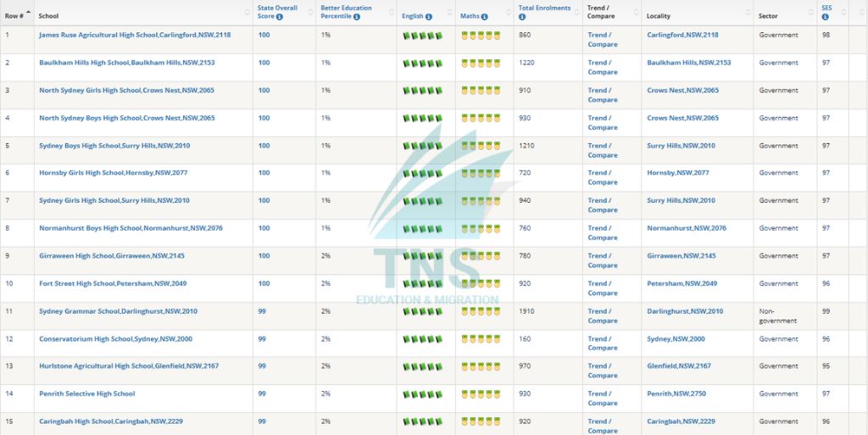
Task: Click English book rating for Normanhurst Boys row
Action: coord(423,229)
